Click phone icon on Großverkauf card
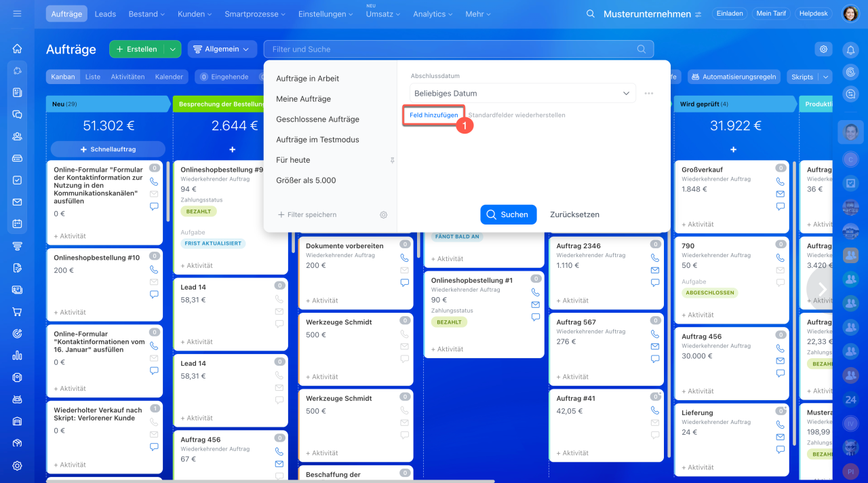The height and width of the screenshot is (483, 868). pos(780,182)
